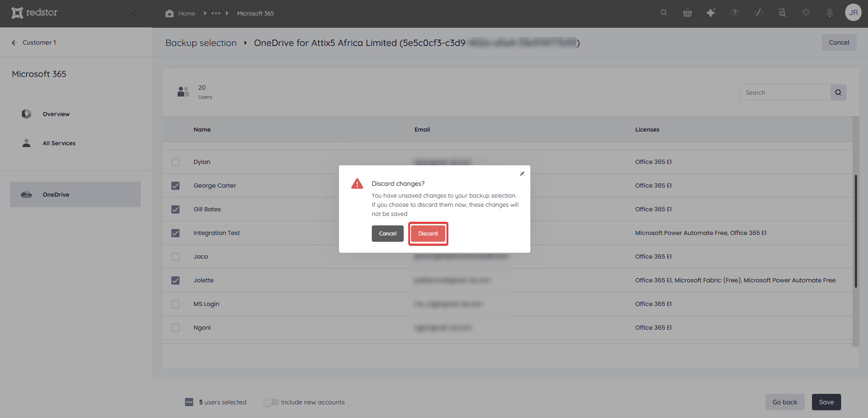868x418 pixels.
Task: Uncheck the Jolette row checkbox
Action: pos(175,280)
